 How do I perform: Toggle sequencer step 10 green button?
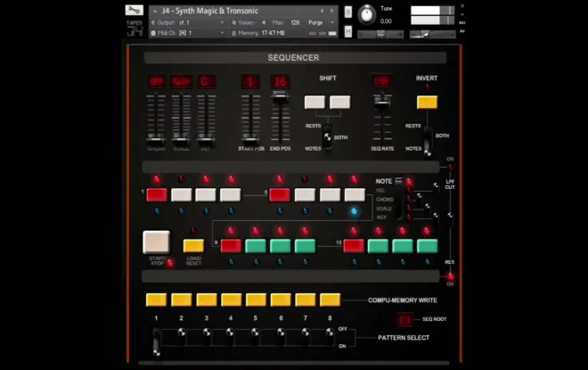click(x=256, y=246)
